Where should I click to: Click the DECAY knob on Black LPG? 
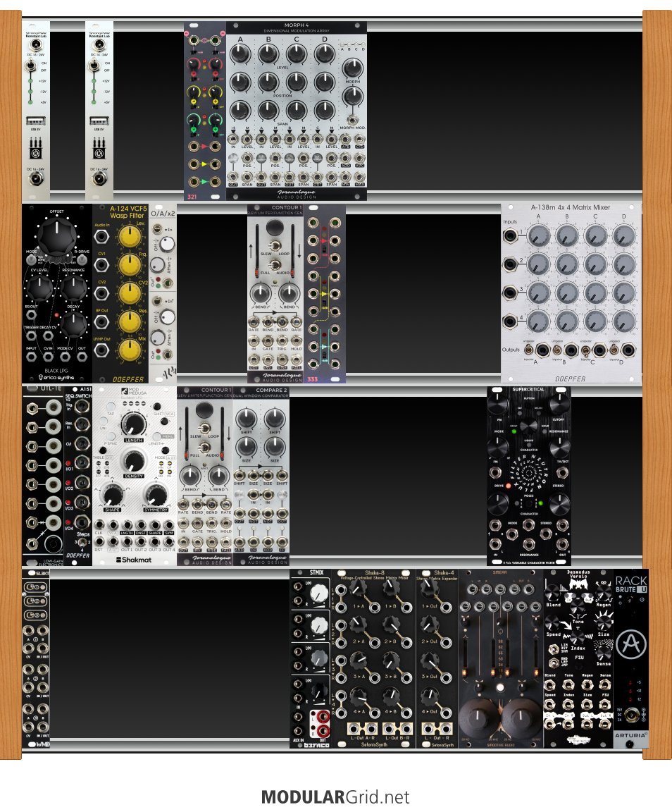(74, 324)
